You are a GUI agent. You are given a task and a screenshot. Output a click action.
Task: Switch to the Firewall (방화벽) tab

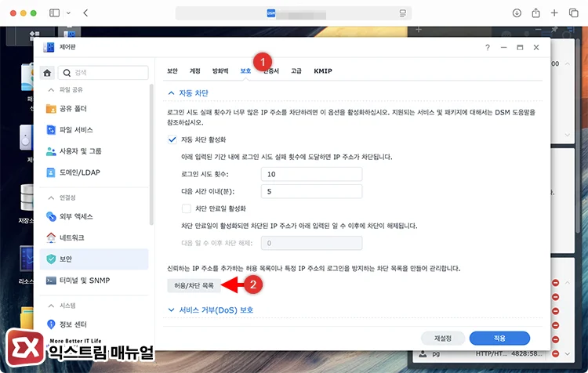[x=223, y=71]
